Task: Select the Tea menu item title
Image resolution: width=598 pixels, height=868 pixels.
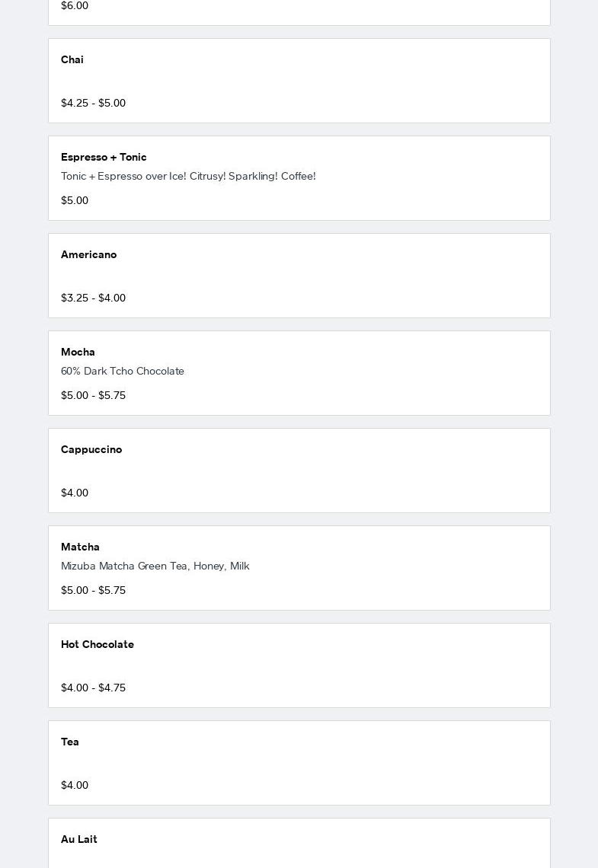Action: 70,742
